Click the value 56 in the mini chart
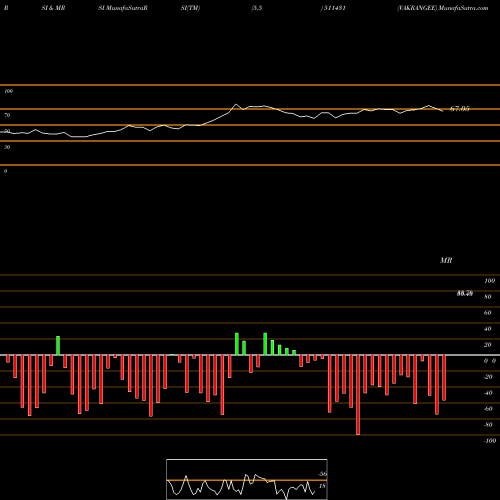This screenshot has height=500, width=500. (x=322, y=474)
